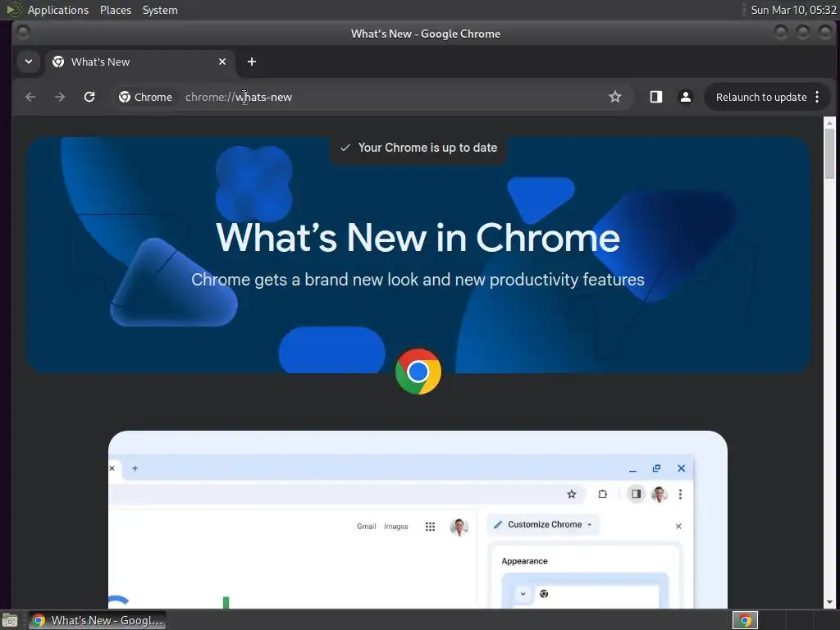Click the star icon in the preview toolbar
This screenshot has height=630, width=840.
[572, 494]
